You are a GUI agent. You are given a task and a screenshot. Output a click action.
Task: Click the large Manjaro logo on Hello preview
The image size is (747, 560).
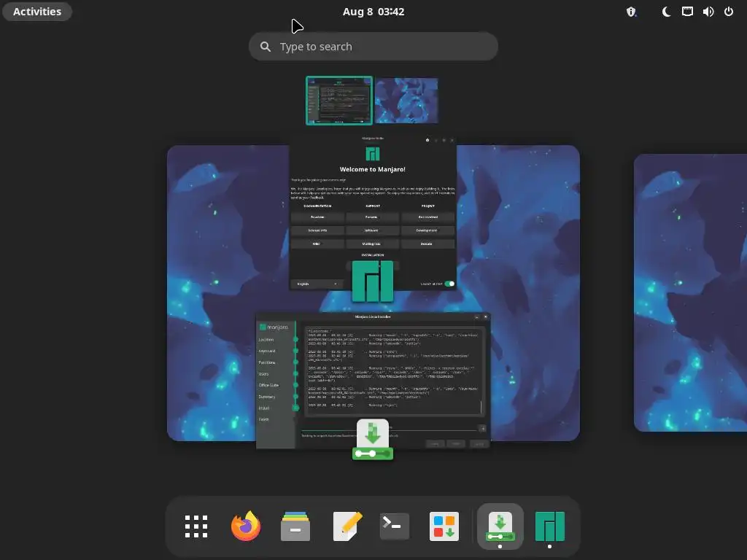click(x=373, y=281)
